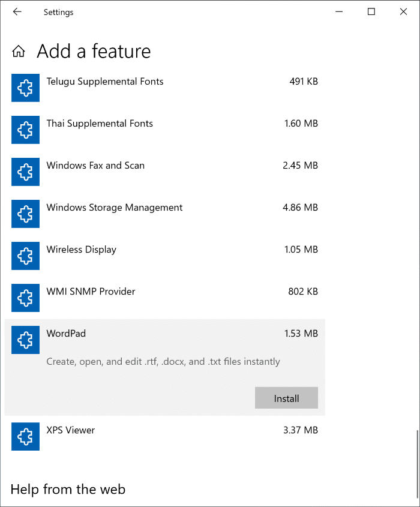The height and width of the screenshot is (507, 420).
Task: Click the 1.05 MB size value
Action: coord(301,249)
